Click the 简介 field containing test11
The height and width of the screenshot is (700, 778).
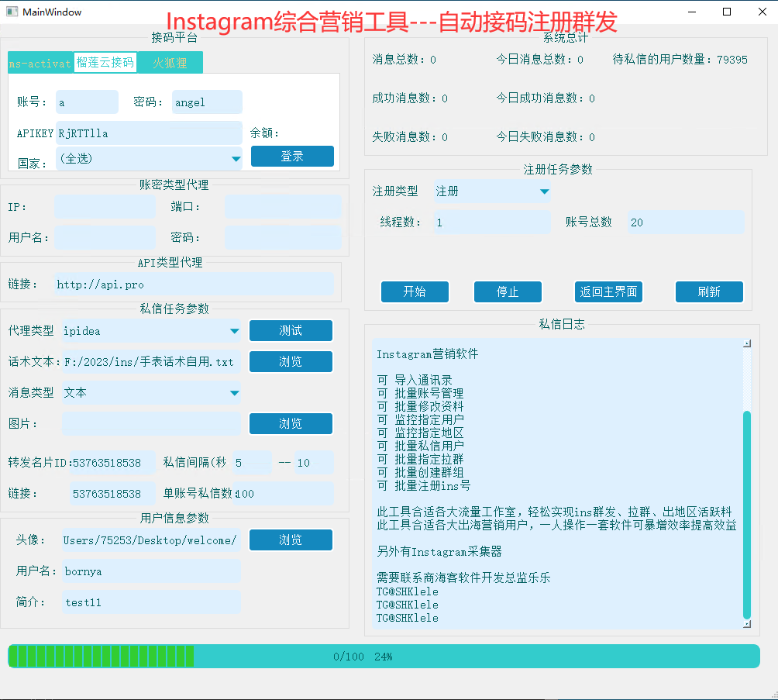tap(151, 602)
